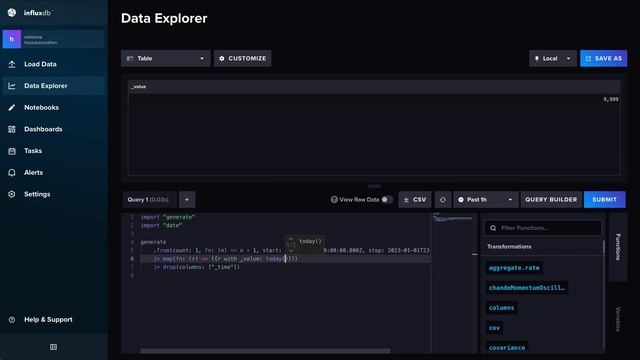Click the 9,999 value cell

[x=611, y=99]
